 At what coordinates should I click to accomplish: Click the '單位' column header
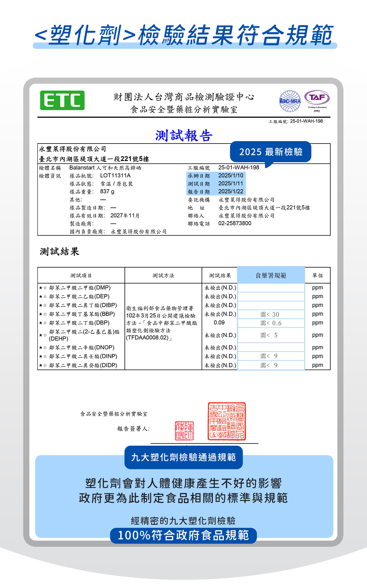[x=318, y=276]
